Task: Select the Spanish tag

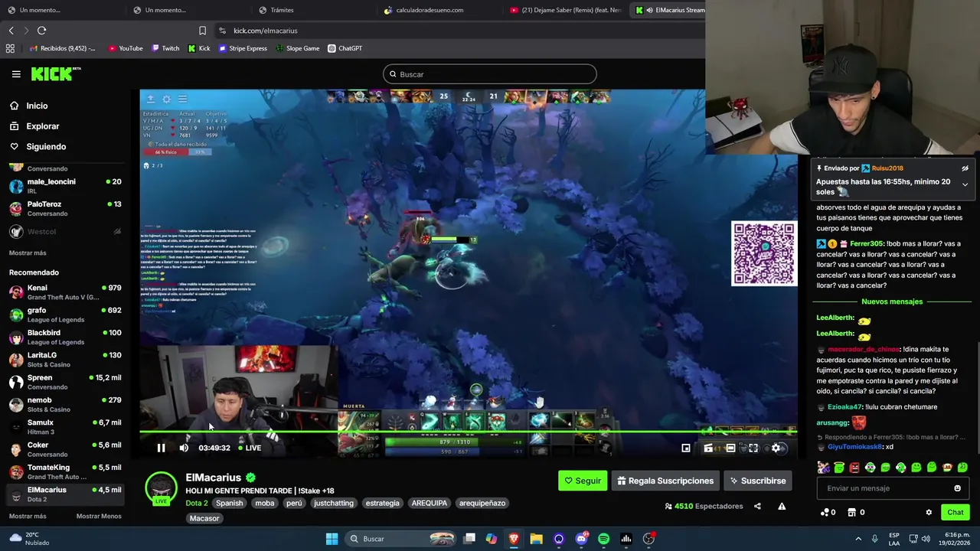Action: click(x=229, y=503)
